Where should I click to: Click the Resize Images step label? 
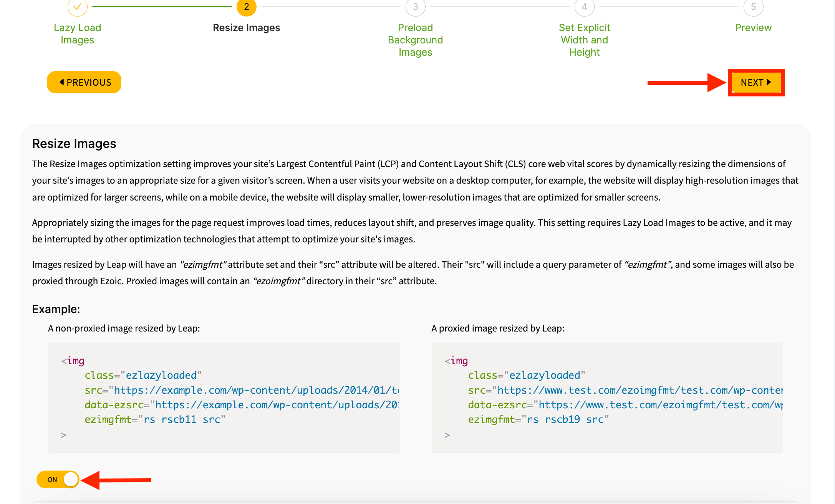pyautogui.click(x=246, y=28)
